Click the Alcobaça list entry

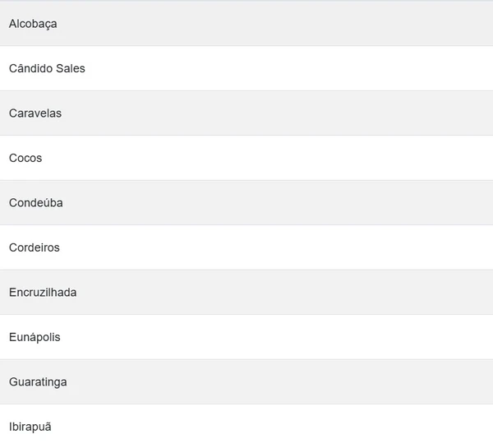[246, 24]
